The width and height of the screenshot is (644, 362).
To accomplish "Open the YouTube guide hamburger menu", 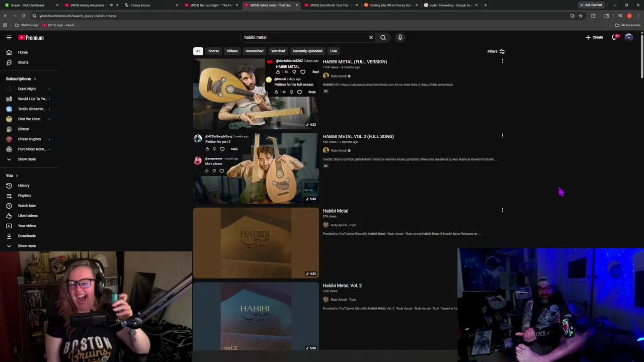I will point(9,38).
